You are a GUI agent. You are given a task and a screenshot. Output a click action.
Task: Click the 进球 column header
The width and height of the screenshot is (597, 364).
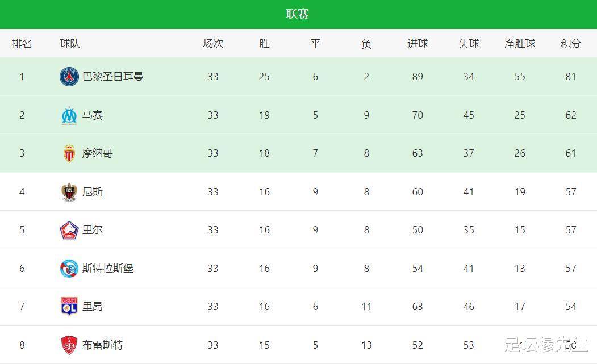click(418, 43)
